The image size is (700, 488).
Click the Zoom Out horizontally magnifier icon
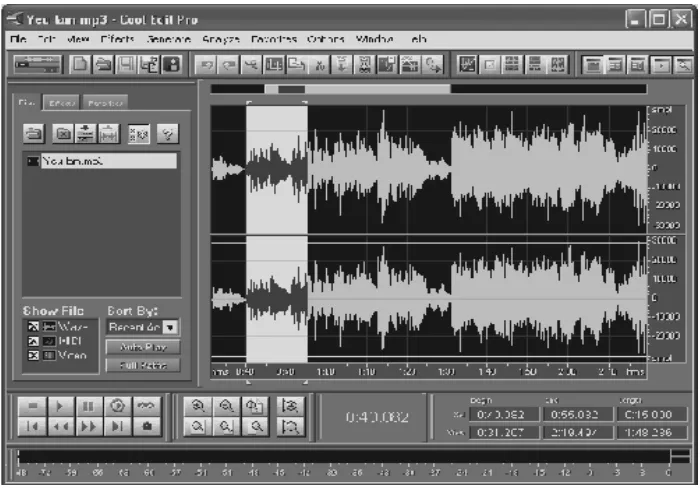click(x=226, y=406)
